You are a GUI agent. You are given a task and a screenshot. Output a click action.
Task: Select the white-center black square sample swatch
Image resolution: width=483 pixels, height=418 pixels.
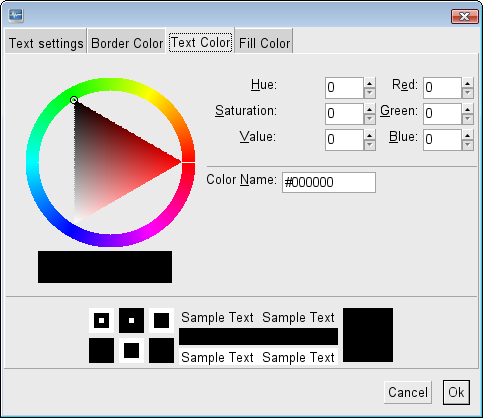click(101, 320)
